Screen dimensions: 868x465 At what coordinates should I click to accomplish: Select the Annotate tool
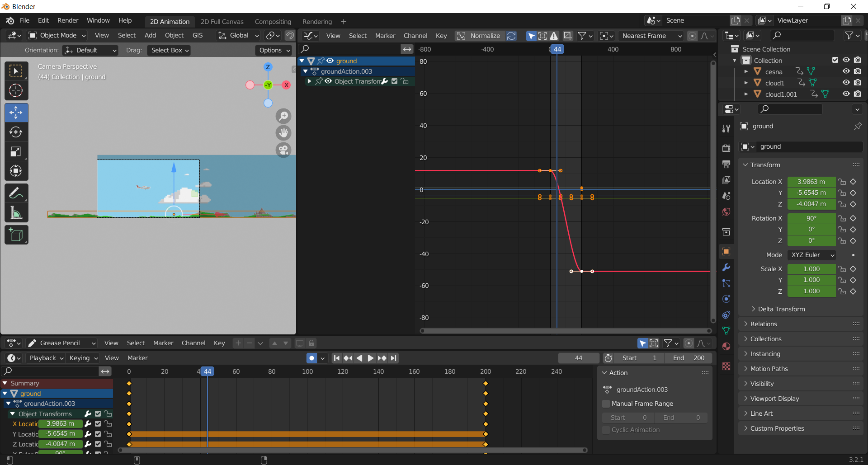16,193
